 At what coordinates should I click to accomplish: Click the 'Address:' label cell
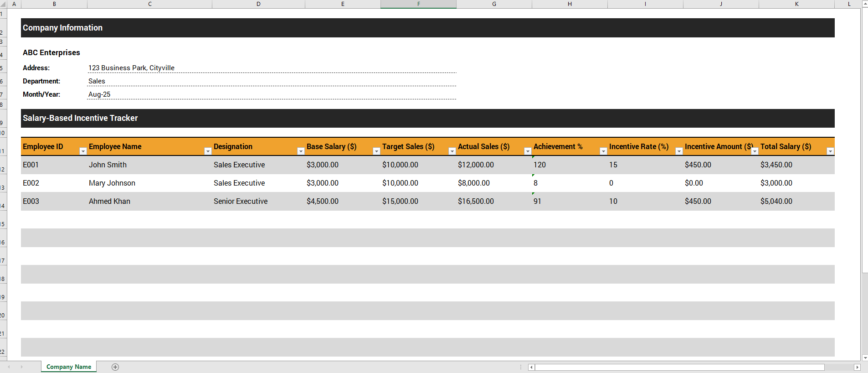click(x=54, y=67)
